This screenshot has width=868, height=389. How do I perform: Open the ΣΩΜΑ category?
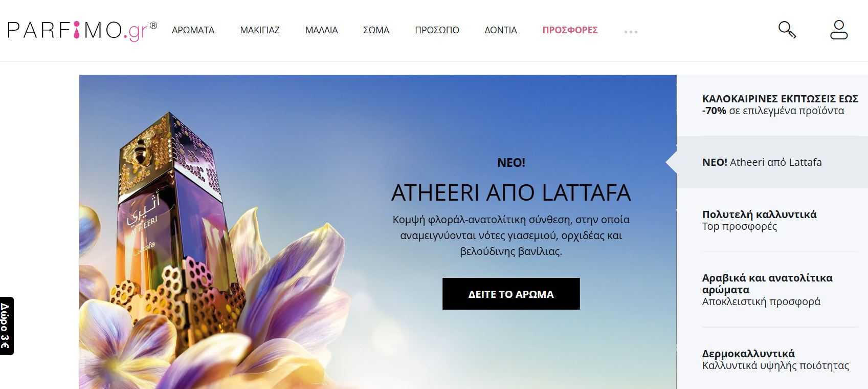pyautogui.click(x=376, y=30)
